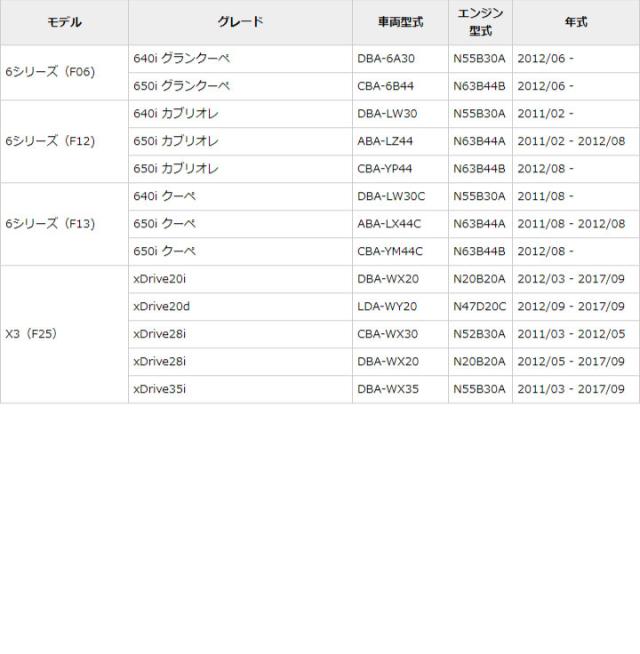Select engine code N52B30A
Image resolution: width=640 pixels, height=654 pixels.
[x=479, y=334]
